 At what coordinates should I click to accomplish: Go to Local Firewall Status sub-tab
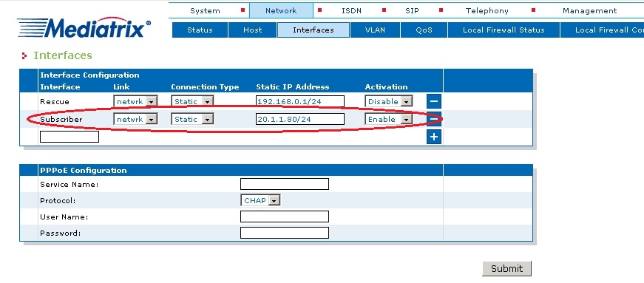504,30
